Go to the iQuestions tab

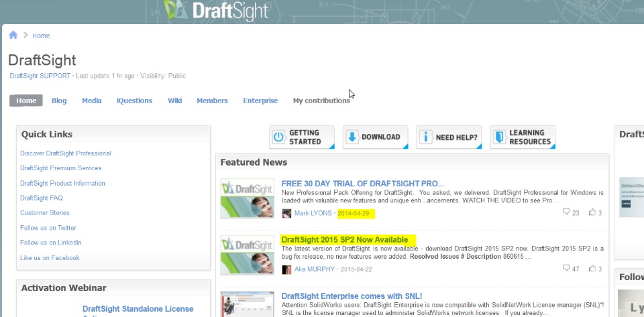(x=134, y=101)
